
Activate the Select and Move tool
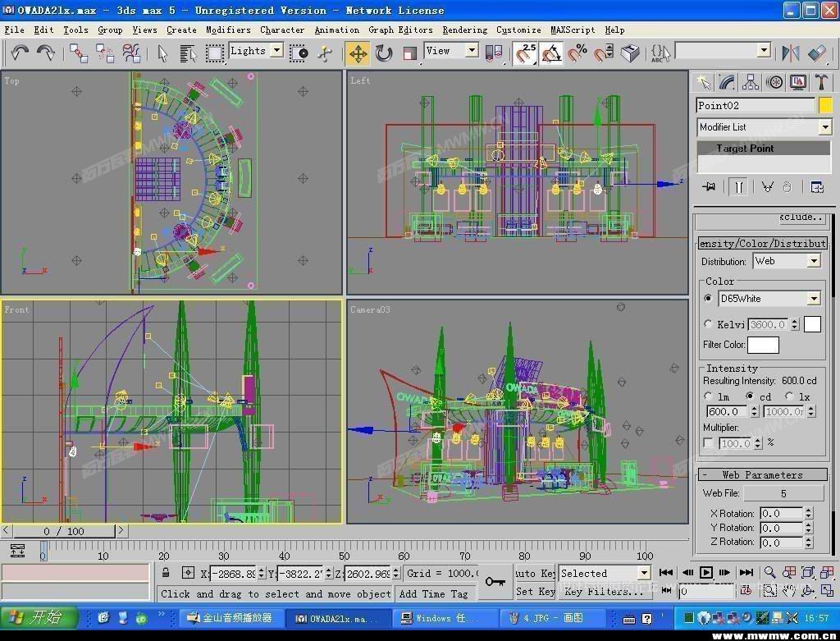point(358,53)
